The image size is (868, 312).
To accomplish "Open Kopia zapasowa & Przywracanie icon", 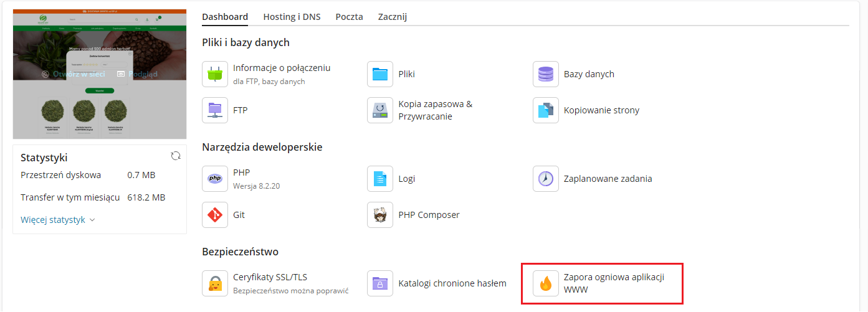I will [x=380, y=110].
